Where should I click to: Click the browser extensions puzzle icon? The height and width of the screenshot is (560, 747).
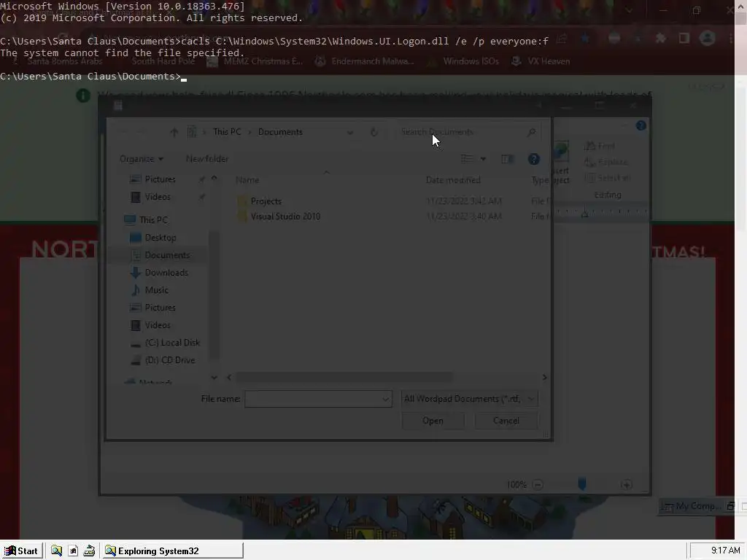(661, 38)
